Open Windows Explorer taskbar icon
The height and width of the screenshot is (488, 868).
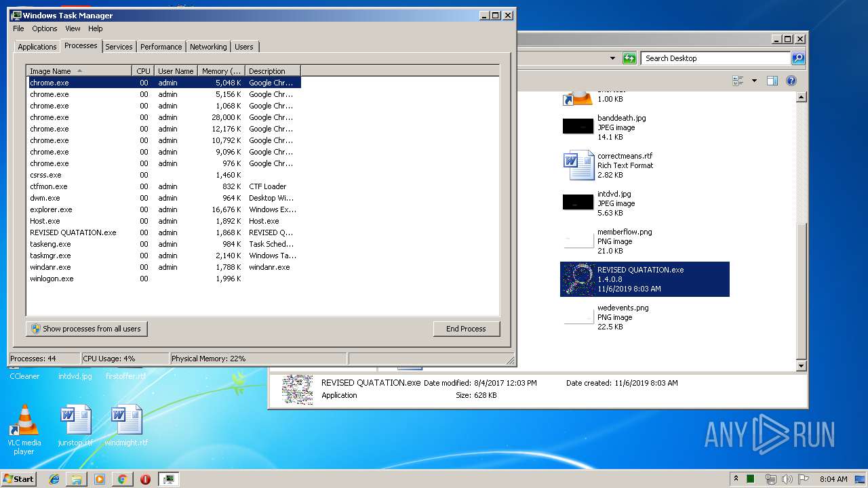tap(77, 479)
